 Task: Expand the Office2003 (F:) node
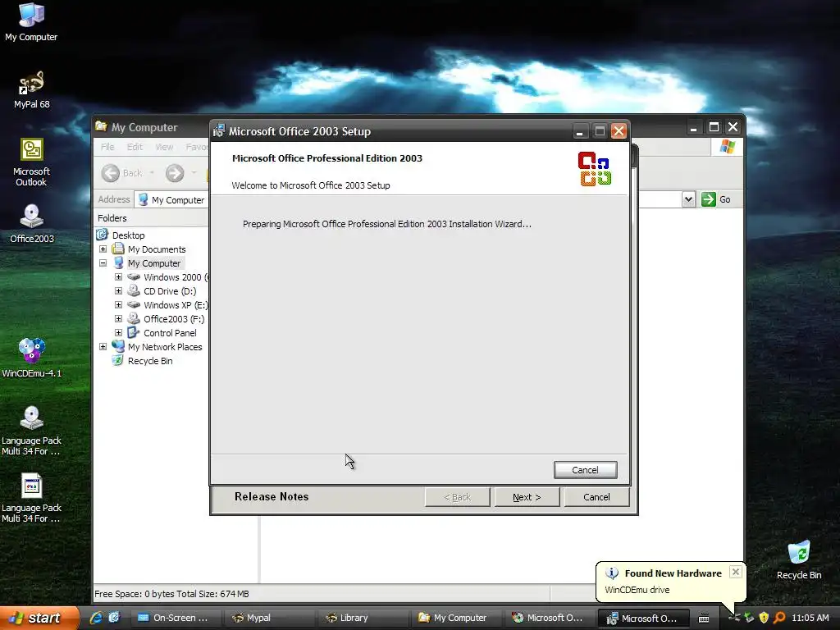click(118, 319)
